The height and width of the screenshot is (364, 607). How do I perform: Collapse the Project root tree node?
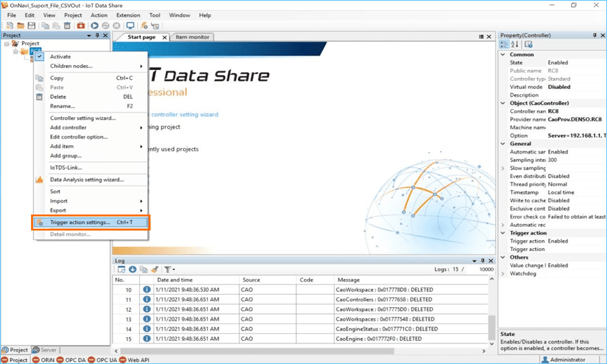pyautogui.click(x=7, y=44)
